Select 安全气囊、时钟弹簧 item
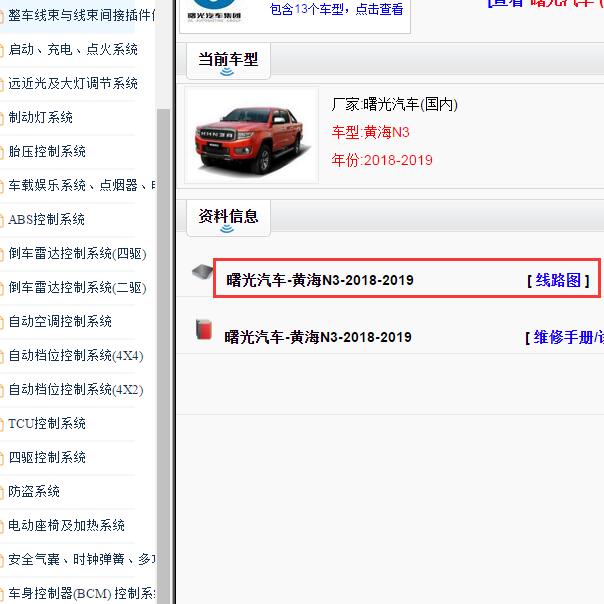The image size is (604, 604). (81, 559)
